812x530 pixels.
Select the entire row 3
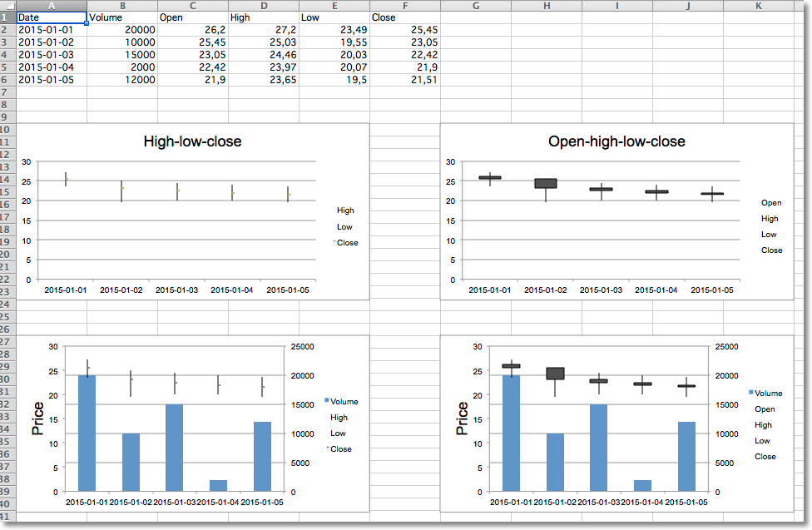[x=9, y=41]
